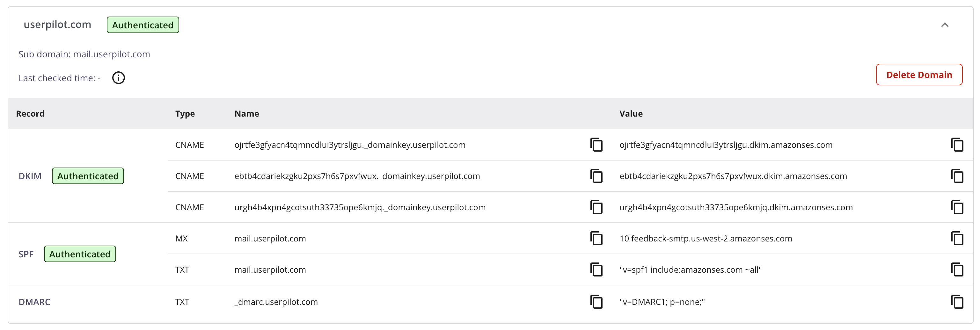Click the userpilot.com domain title
980x330 pixels.
pyautogui.click(x=57, y=25)
